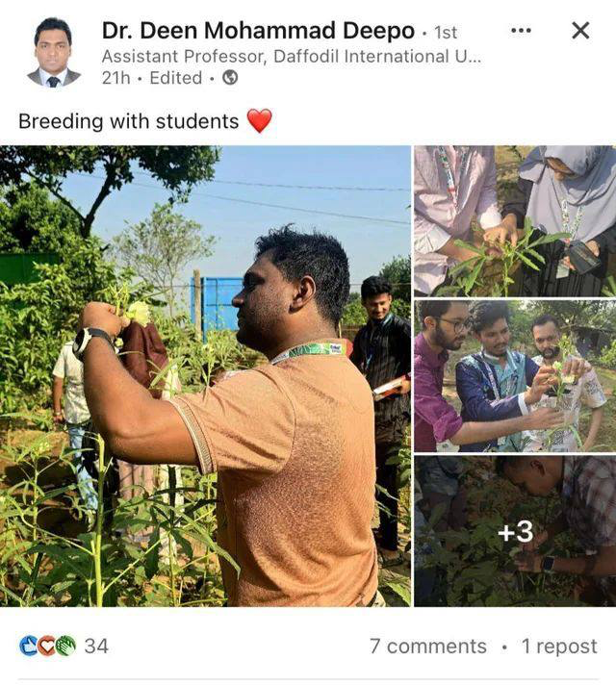Click the "Breeding with students" caption text

point(129,121)
